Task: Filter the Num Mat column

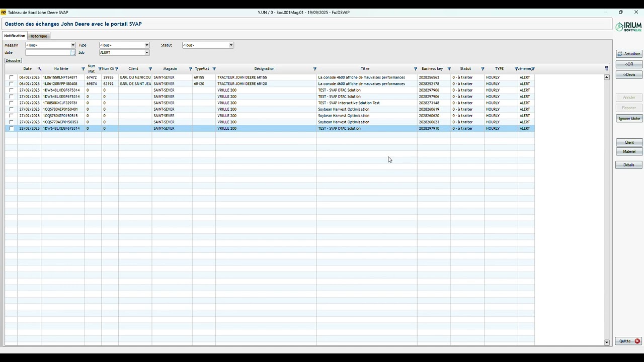Action: coord(100,69)
